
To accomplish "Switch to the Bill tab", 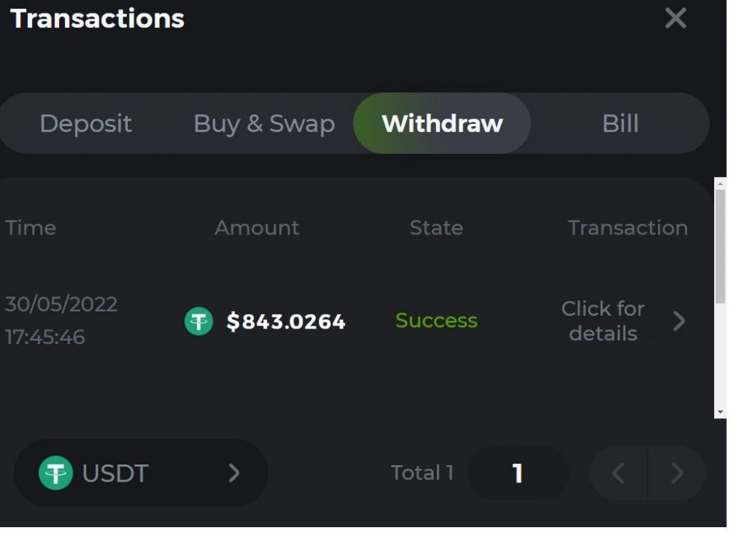I will [x=621, y=123].
